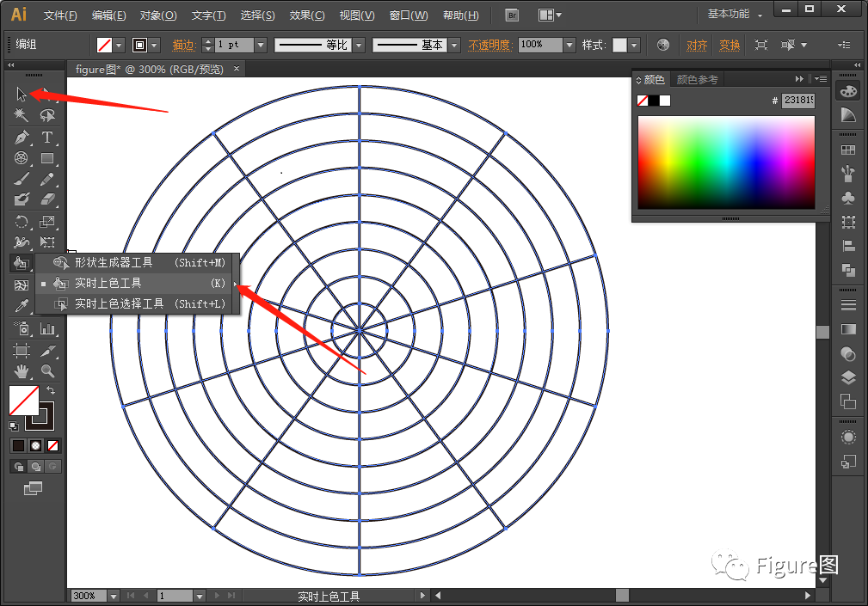Viewport: 868px width, 606px height.
Task: Click the Recolor Artwork wheel icon
Action: 662,45
